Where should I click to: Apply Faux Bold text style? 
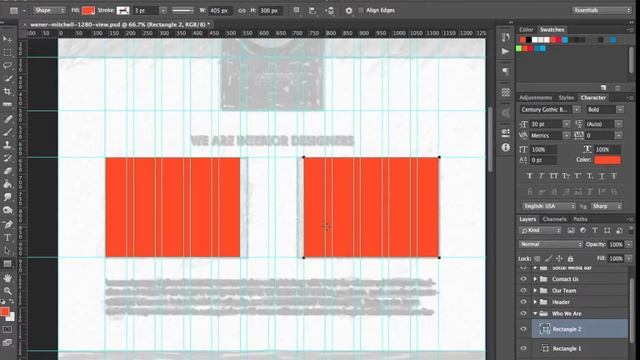[529, 176]
